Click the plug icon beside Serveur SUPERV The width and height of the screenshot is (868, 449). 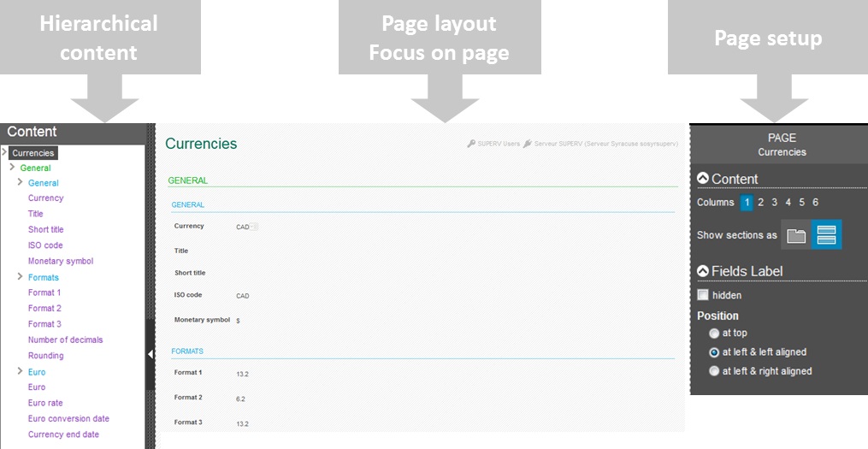pos(528,145)
